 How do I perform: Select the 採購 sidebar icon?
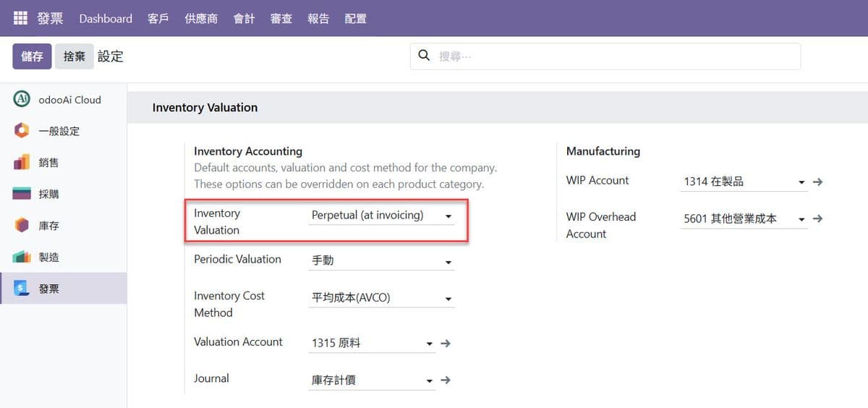coord(22,194)
